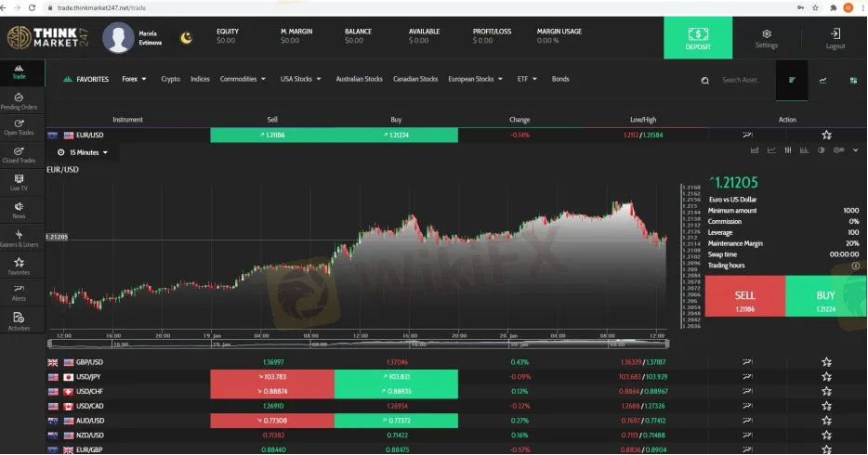Click the chart range scrollbar under the chart
The width and height of the screenshot is (868, 455).
pos(362,344)
